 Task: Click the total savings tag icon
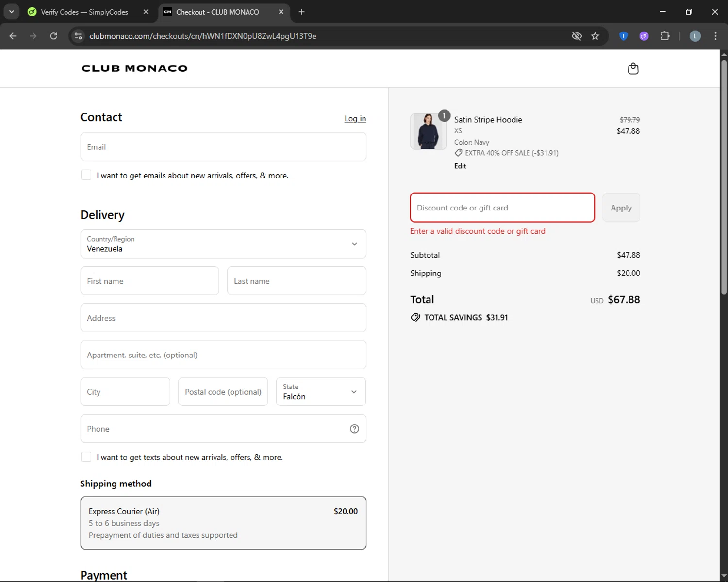coord(415,317)
